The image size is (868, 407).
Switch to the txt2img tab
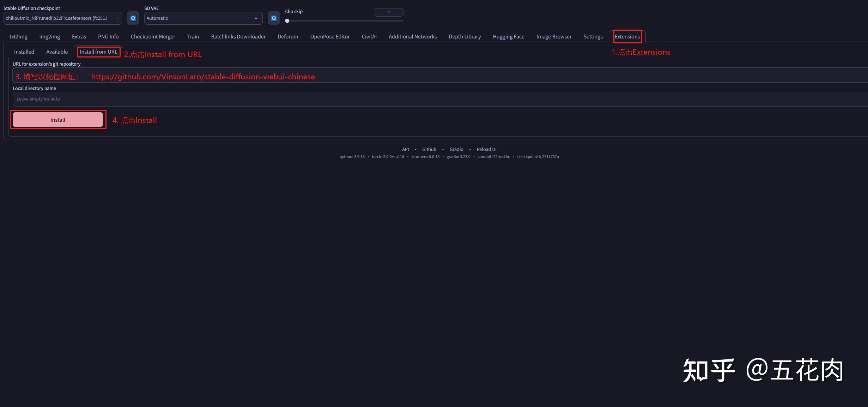[x=18, y=37]
